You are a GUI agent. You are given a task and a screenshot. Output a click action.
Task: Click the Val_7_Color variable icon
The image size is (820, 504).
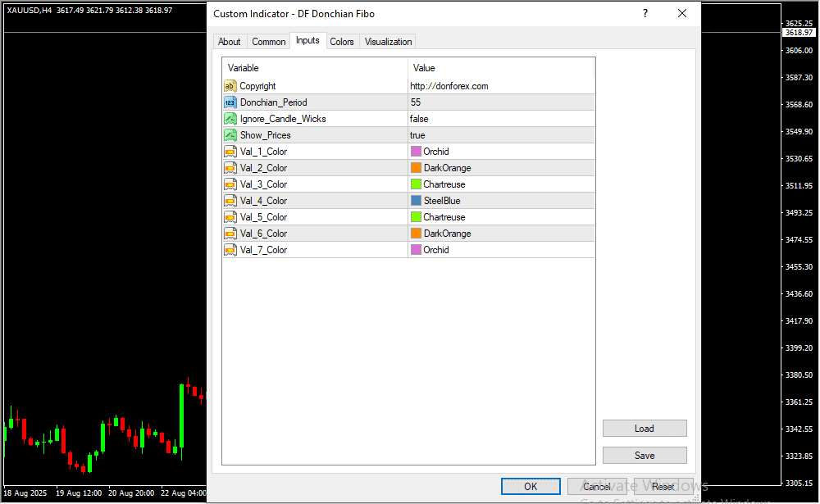coord(230,250)
